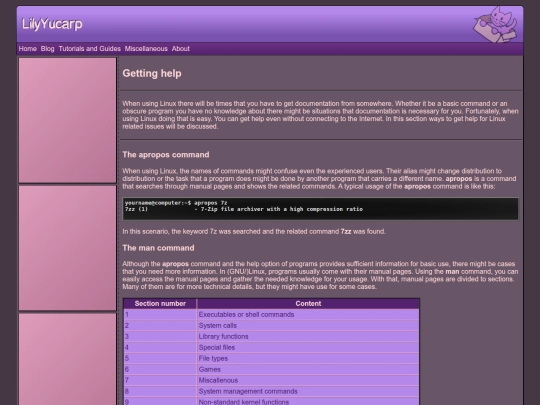This screenshot has height=405, width=540.
Task: Click the bottom pink sidebar box
Action: (68, 359)
